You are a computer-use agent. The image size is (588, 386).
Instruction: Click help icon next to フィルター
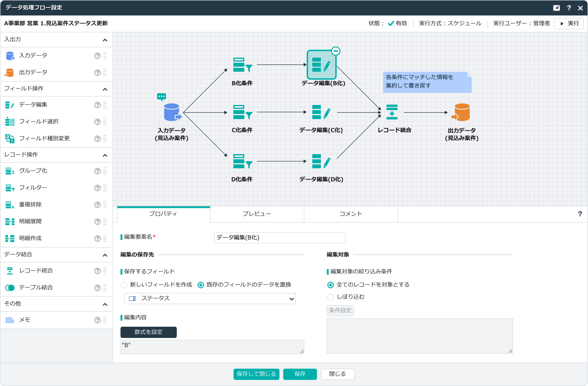(x=97, y=188)
